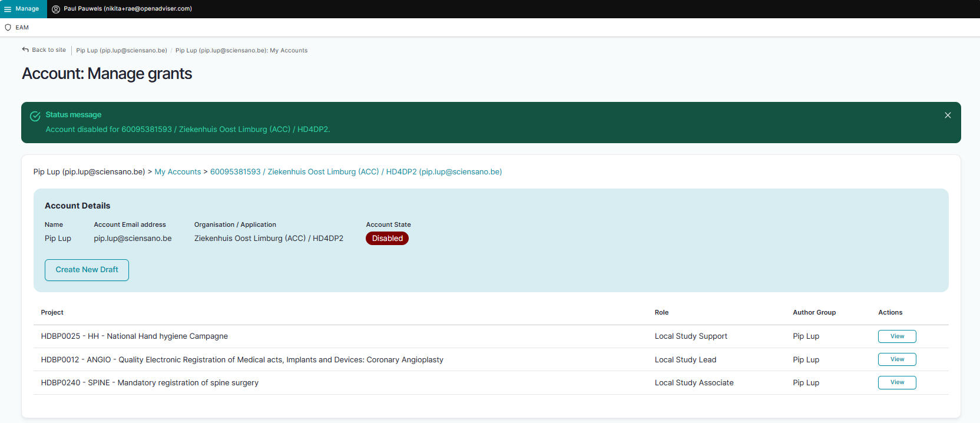Screen dimensions: 980x423
Task: Click the Back to site arrow icon
Action: [25, 50]
